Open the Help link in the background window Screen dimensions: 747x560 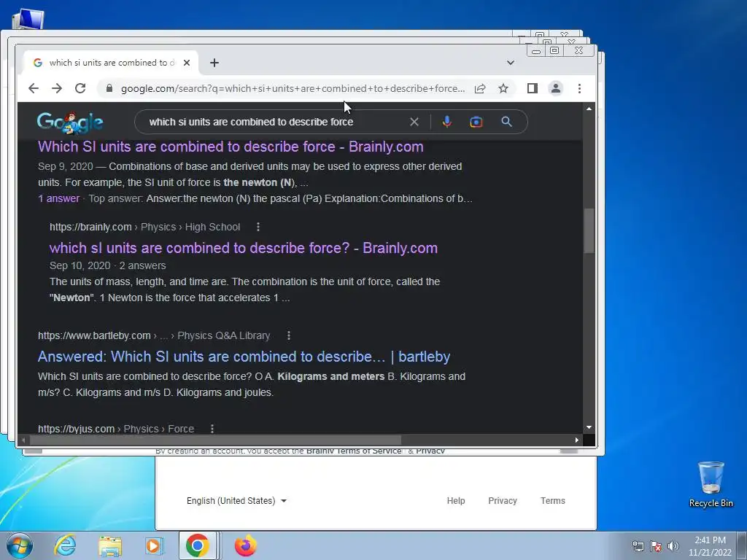[456, 501]
